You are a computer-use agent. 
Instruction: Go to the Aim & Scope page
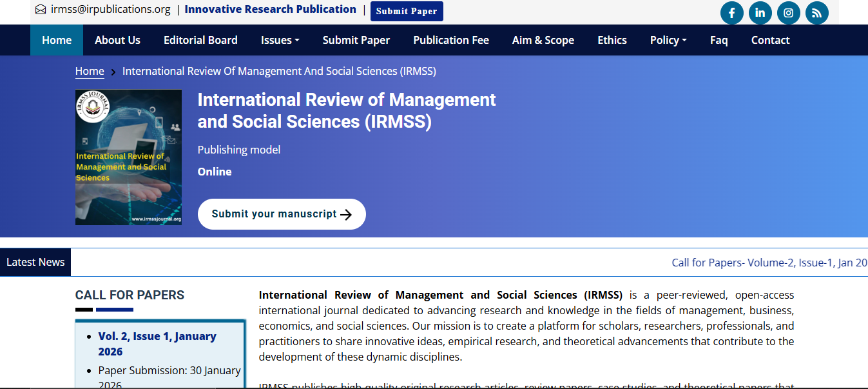click(543, 40)
